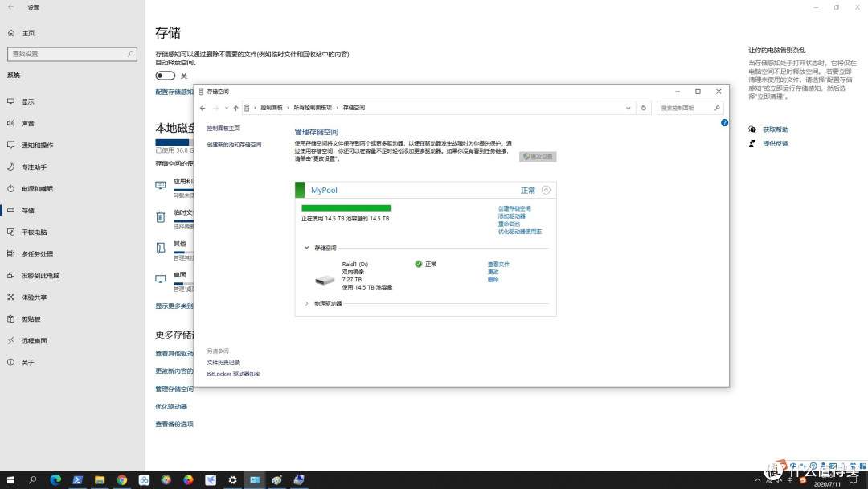Click inside the 查找设置 search box

(x=72, y=54)
